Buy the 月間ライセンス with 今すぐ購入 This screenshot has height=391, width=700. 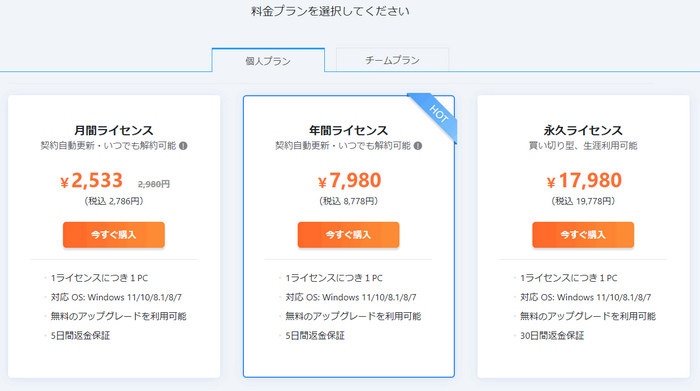(x=114, y=235)
